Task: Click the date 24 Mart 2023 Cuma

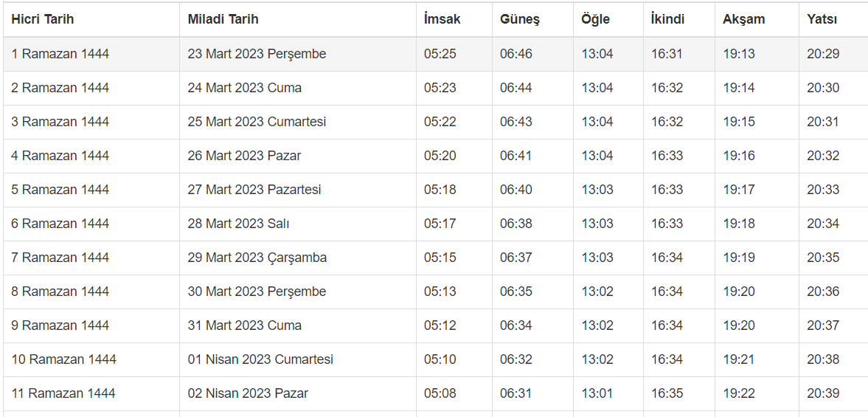Action: [x=245, y=88]
